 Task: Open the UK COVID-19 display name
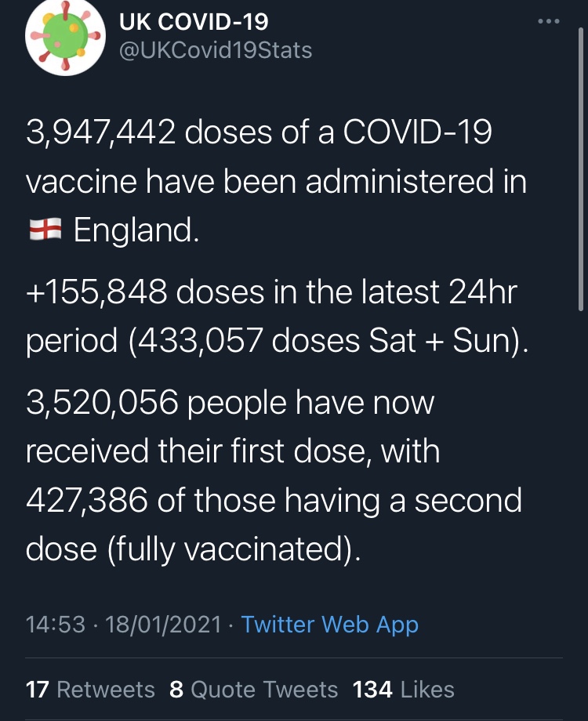[193, 22]
